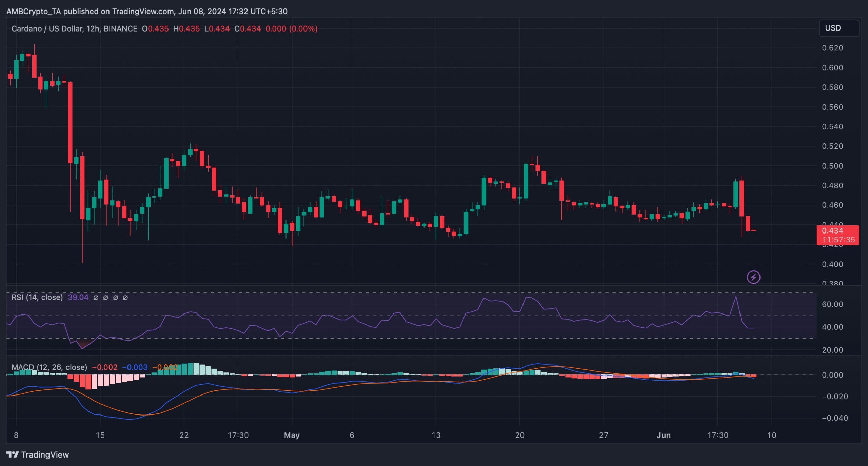Open the USD currency selector
Viewport: 868px width, 466px height.
pos(839,28)
